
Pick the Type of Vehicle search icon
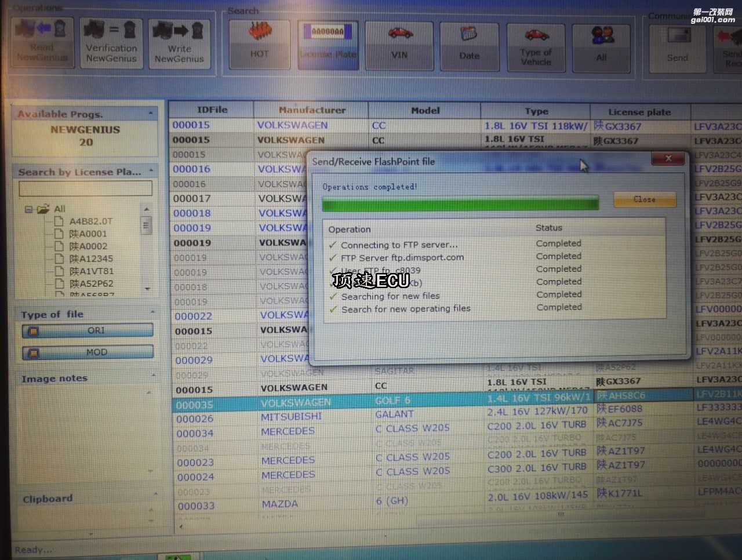[x=536, y=47]
